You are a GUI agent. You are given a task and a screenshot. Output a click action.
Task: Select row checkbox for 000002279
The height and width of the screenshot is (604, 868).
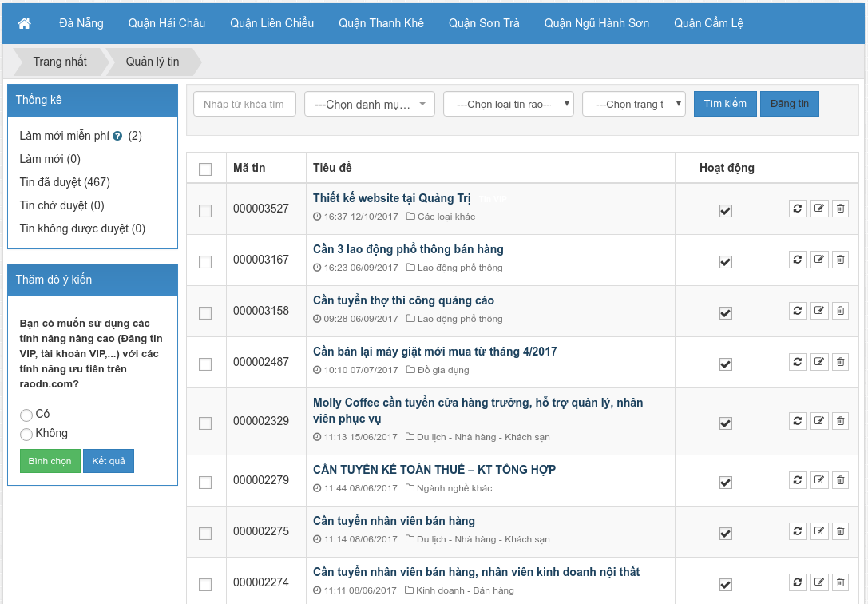[x=205, y=483]
